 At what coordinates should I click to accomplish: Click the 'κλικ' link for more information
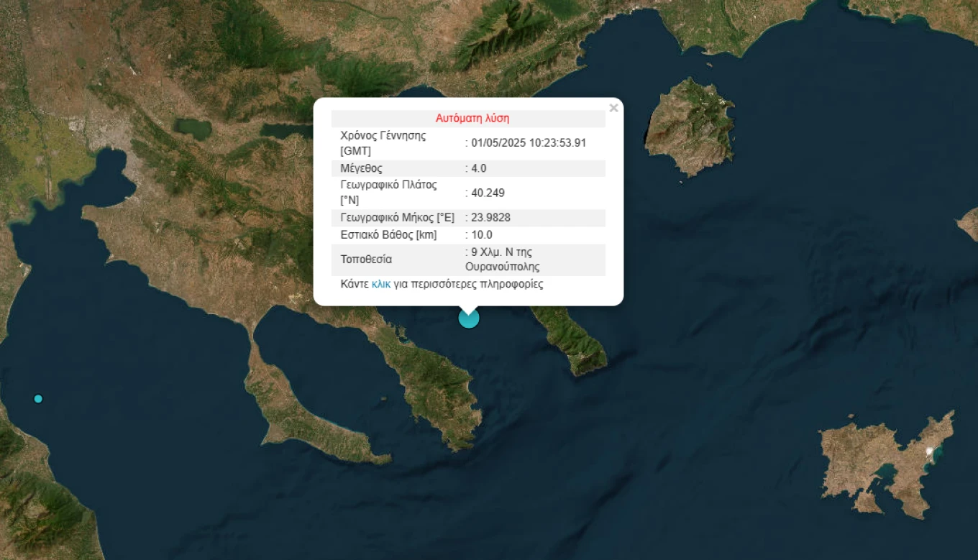381,284
